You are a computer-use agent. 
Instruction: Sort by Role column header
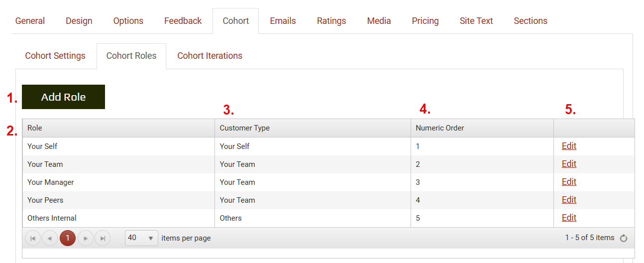[35, 128]
